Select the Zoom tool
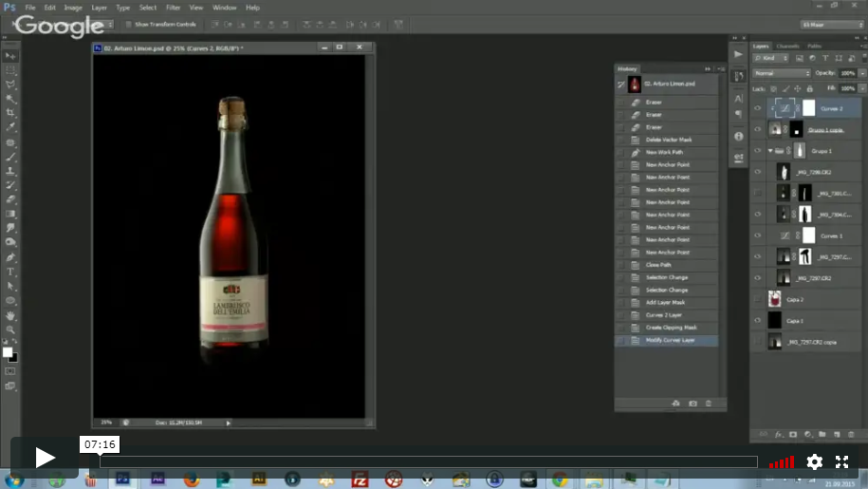 [x=10, y=329]
